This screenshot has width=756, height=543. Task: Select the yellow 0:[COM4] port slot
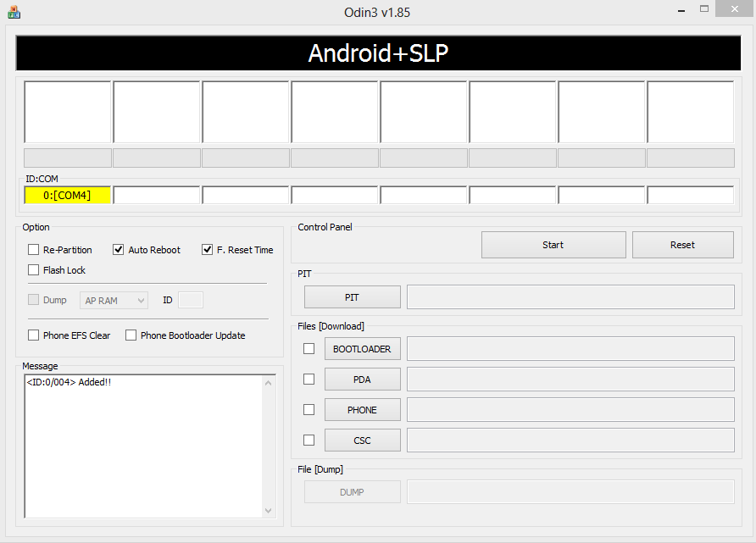[68, 195]
